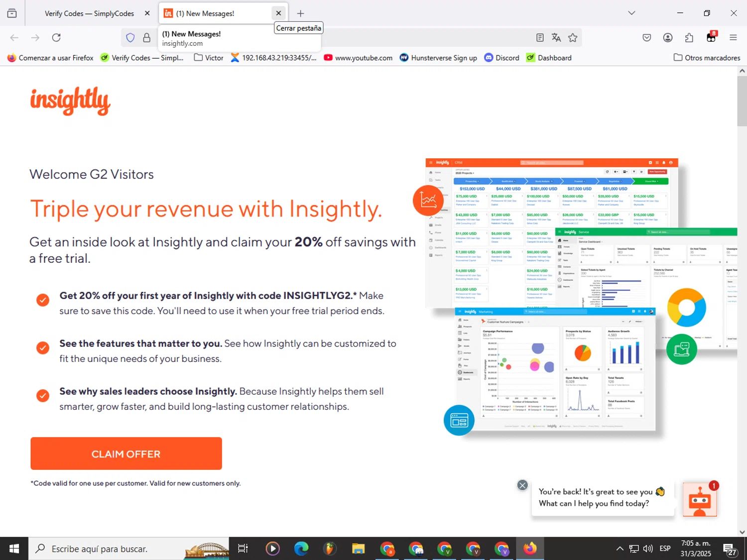Click the page vertical scrollbar thumb
The image size is (747, 560).
742,101
